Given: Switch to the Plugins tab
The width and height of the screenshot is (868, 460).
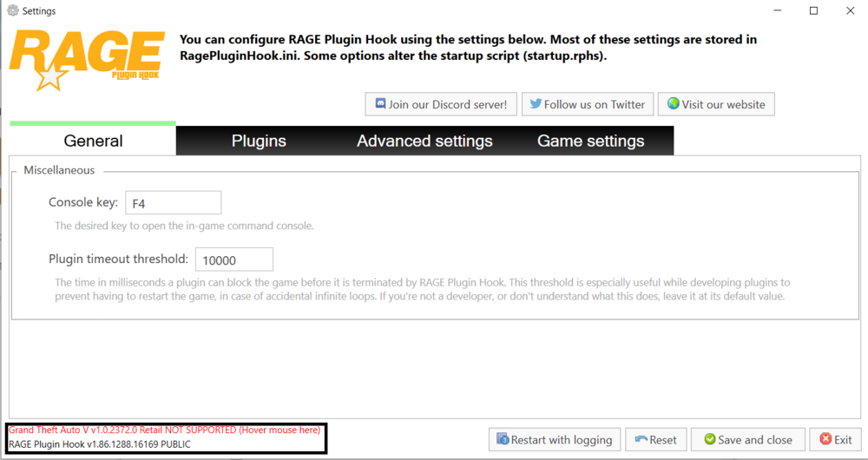Looking at the screenshot, I should tap(259, 141).
